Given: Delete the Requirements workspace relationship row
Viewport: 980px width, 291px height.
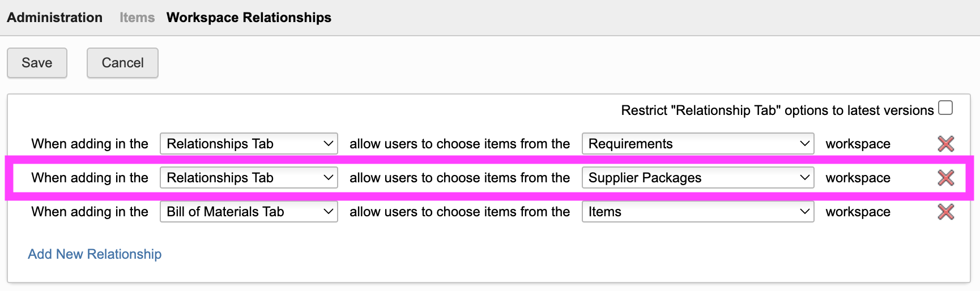Looking at the screenshot, I should coord(945,144).
